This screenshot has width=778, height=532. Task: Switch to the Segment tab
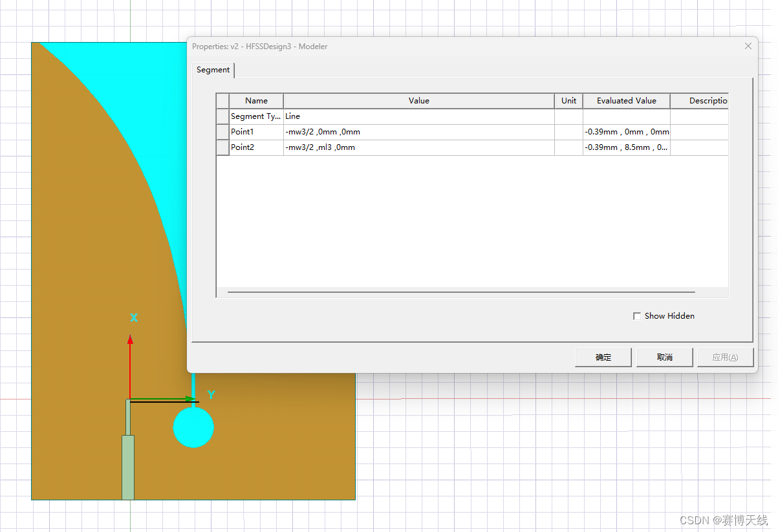(213, 70)
